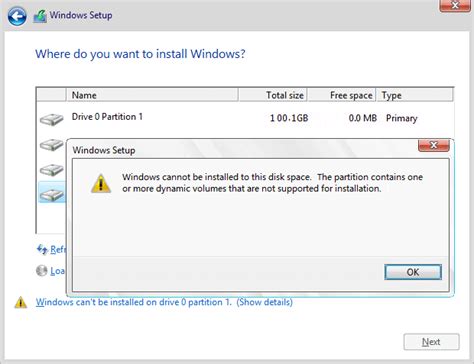This screenshot has width=474, height=364.
Task: Select Drive 0 Partition 1 row
Action: click(x=245, y=118)
